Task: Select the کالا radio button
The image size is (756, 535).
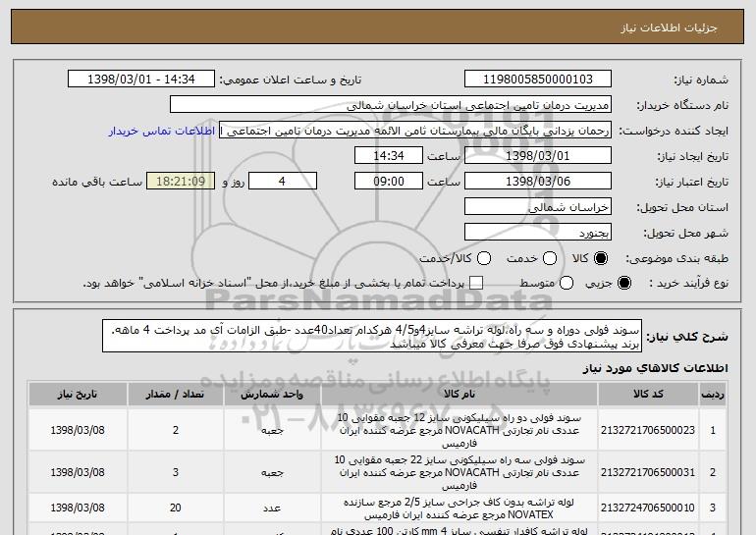Action: (601, 258)
